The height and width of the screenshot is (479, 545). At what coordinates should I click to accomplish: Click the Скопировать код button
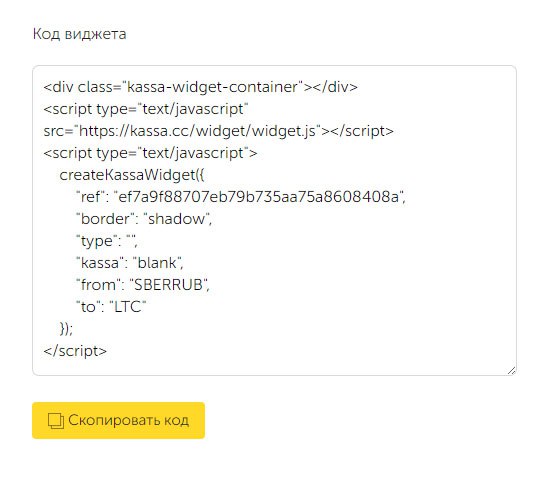pyautogui.click(x=119, y=420)
